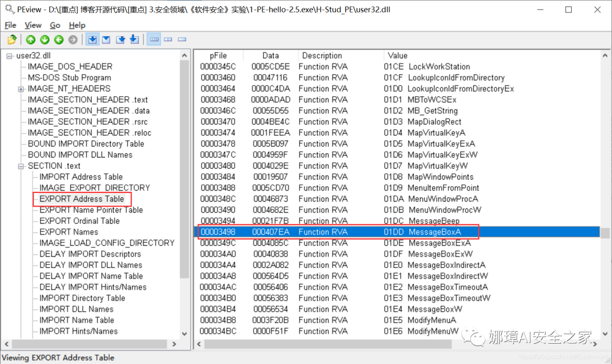This screenshot has width=612, height=364.
Task: Click the fourth blue down-arrow view icon
Action: (x=134, y=40)
